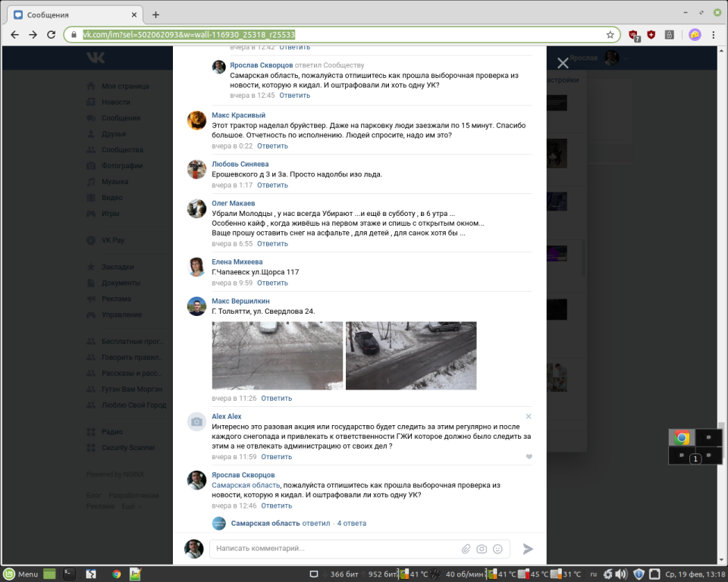The height and width of the screenshot is (582, 728).
Task: Send the comment with the arrow icon
Action: (528, 549)
